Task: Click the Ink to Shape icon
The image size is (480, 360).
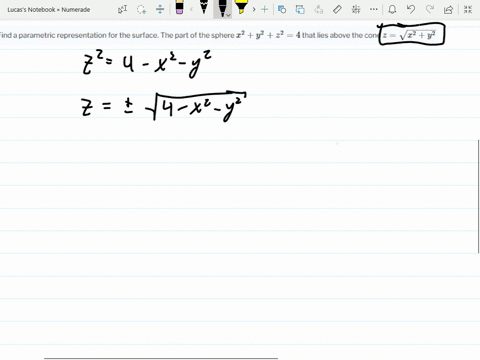Action: point(300,9)
